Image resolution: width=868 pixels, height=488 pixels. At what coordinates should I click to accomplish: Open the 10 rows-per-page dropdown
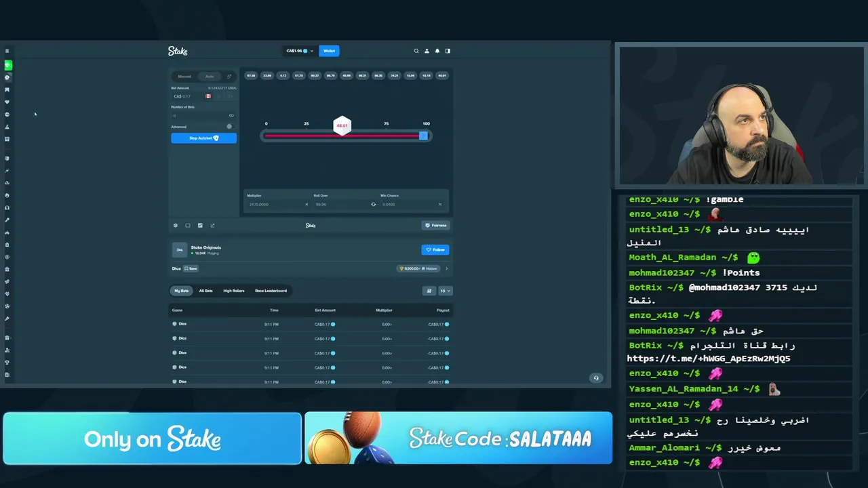[445, 291]
